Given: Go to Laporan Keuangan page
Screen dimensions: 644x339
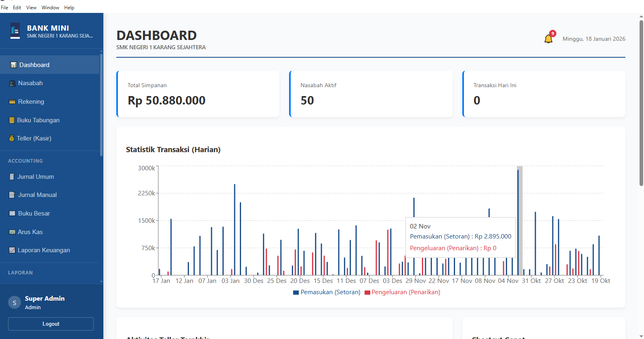Looking at the screenshot, I should coord(44,250).
